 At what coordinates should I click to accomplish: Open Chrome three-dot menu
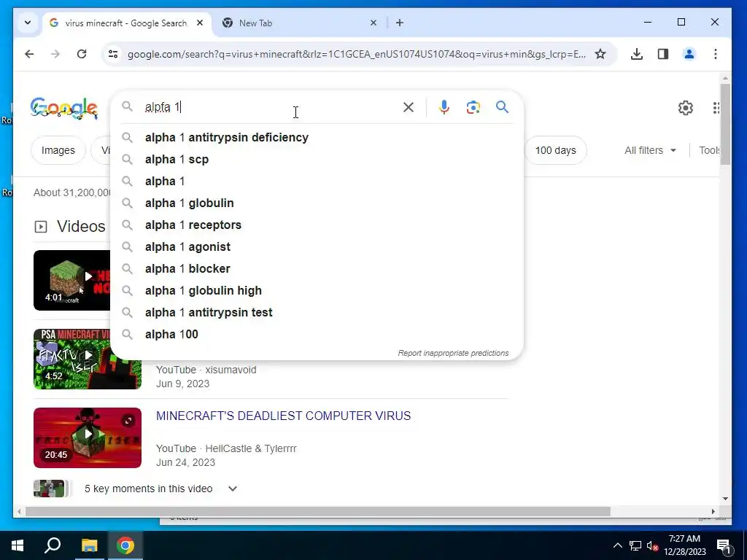715,54
